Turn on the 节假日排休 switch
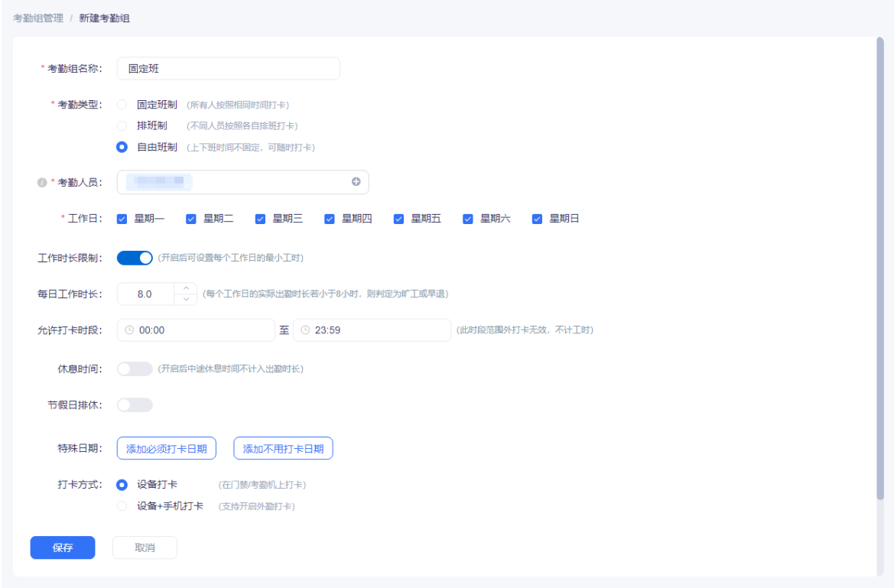Viewport: 894px width, 588px height. (x=135, y=405)
